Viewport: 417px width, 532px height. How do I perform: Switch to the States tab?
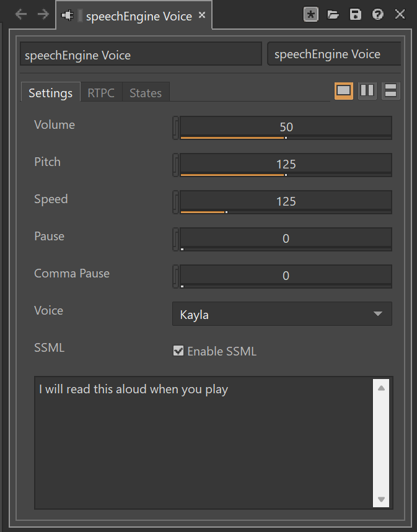click(x=146, y=93)
